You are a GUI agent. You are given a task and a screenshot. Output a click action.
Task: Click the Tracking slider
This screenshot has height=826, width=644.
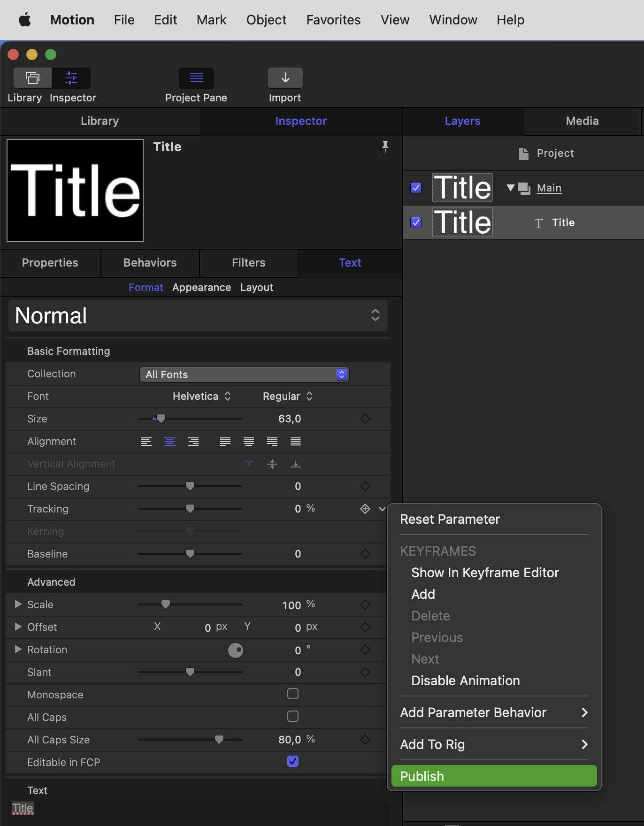[190, 509]
